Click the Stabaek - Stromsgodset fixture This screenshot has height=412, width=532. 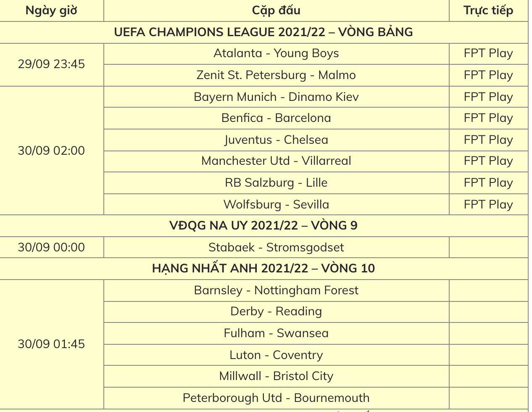pos(276,247)
